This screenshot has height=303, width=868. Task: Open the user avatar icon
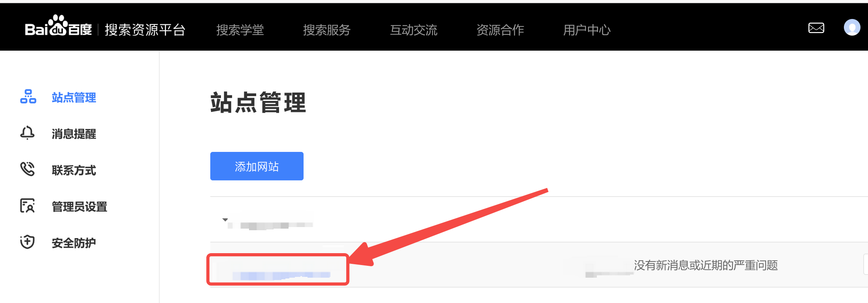(x=852, y=27)
